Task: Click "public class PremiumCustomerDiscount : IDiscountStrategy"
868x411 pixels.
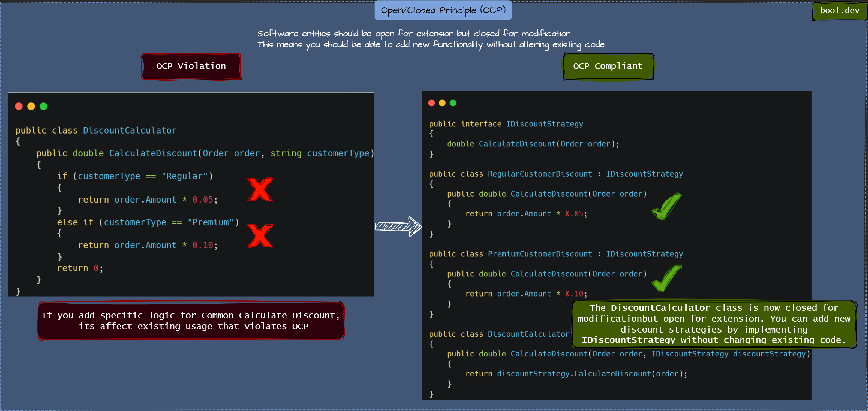Action: click(556, 254)
